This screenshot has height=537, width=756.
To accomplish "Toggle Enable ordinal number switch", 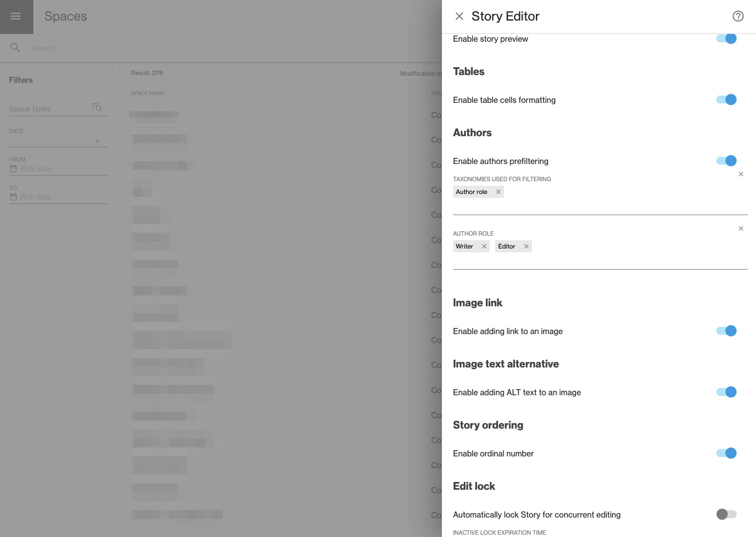I will pyautogui.click(x=727, y=453).
